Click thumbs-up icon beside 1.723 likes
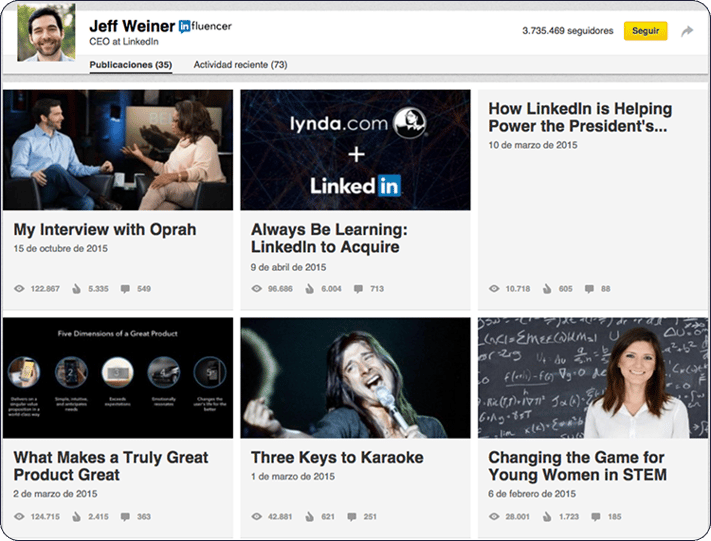 tap(547, 517)
